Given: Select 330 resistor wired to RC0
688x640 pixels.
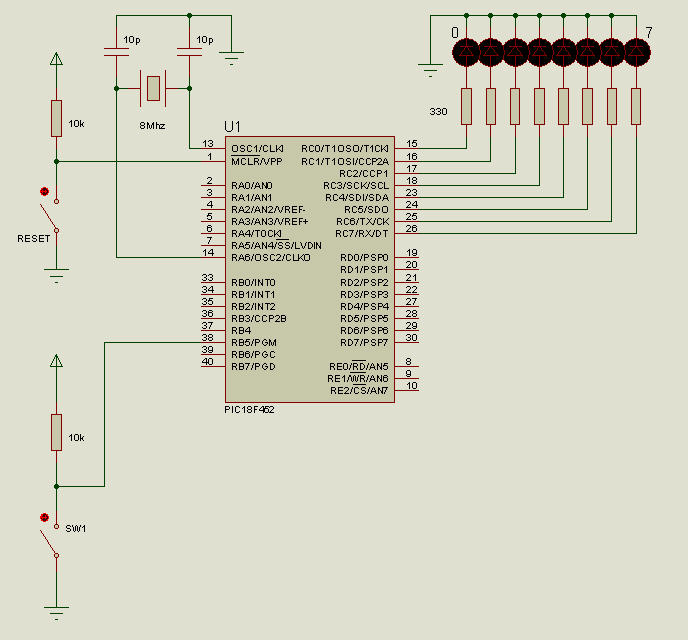Looking at the screenshot, I should (x=466, y=107).
